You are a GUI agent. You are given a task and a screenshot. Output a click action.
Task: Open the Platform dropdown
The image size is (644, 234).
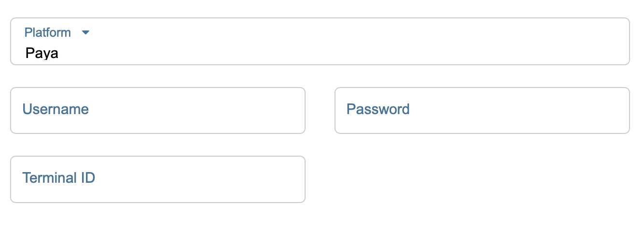click(320, 42)
